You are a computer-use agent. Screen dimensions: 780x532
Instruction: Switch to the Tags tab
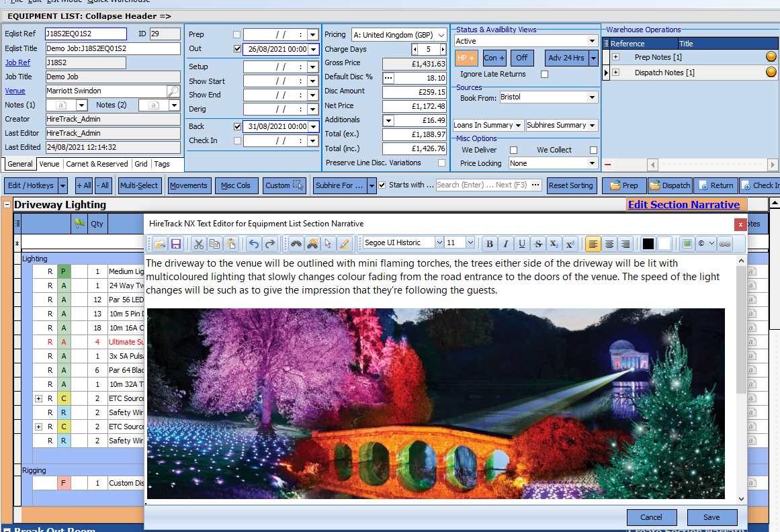[161, 164]
